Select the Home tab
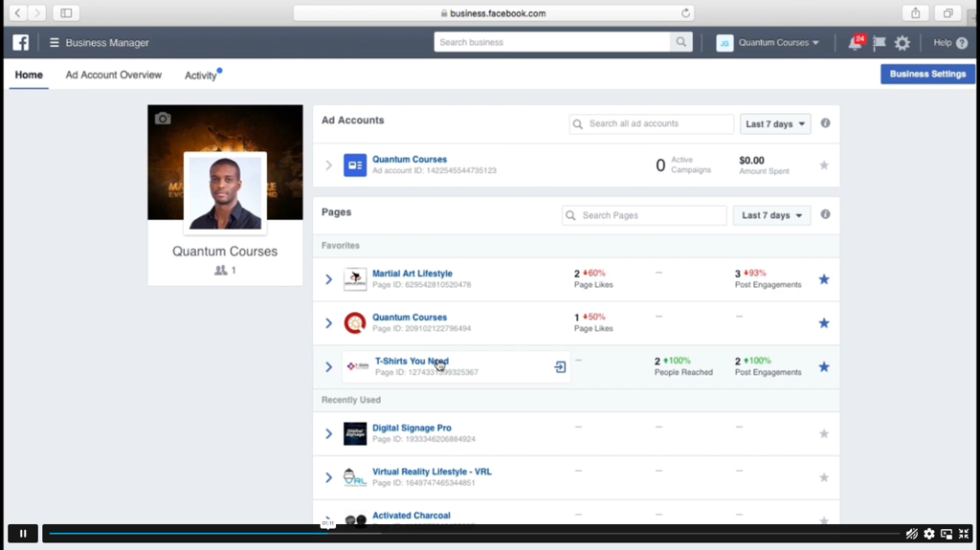This screenshot has height=550, width=980. (29, 75)
